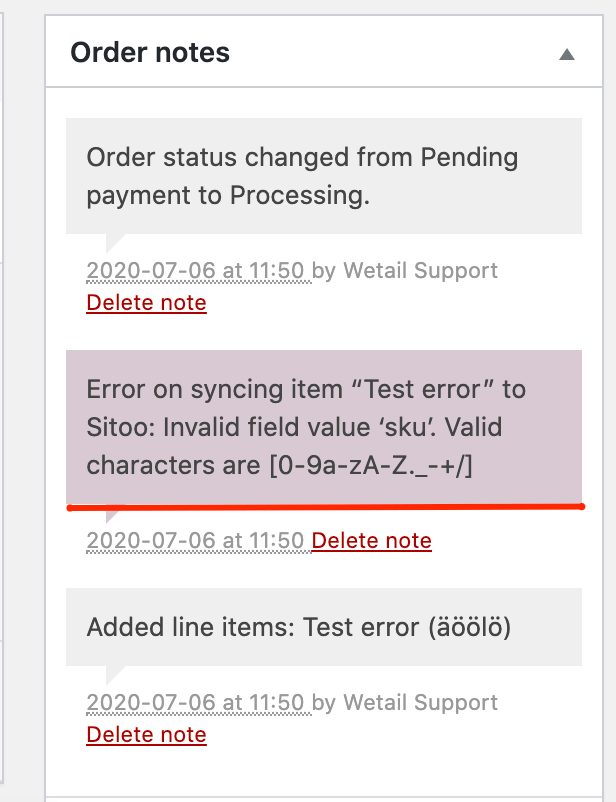Viewport: 616px width, 802px height.
Task: Delete the Added line items note
Action: tap(146, 735)
